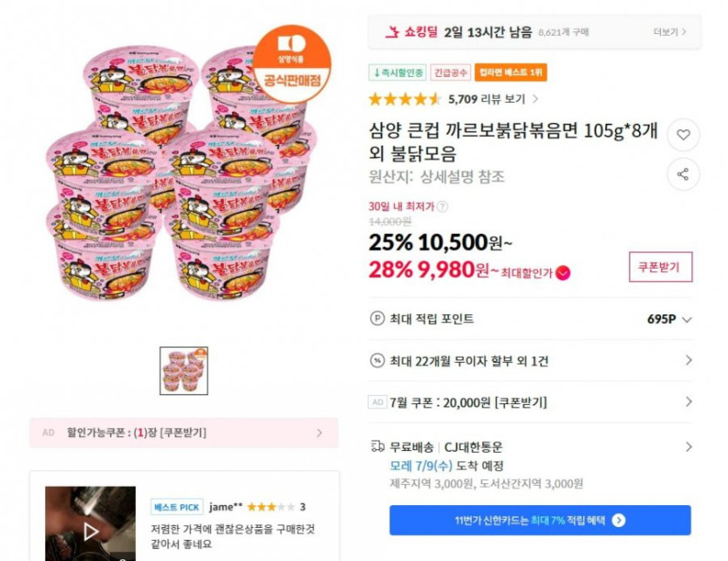The width and height of the screenshot is (728, 561).
Task: Open 5,709 리뷰 보기 link
Action: (x=493, y=99)
